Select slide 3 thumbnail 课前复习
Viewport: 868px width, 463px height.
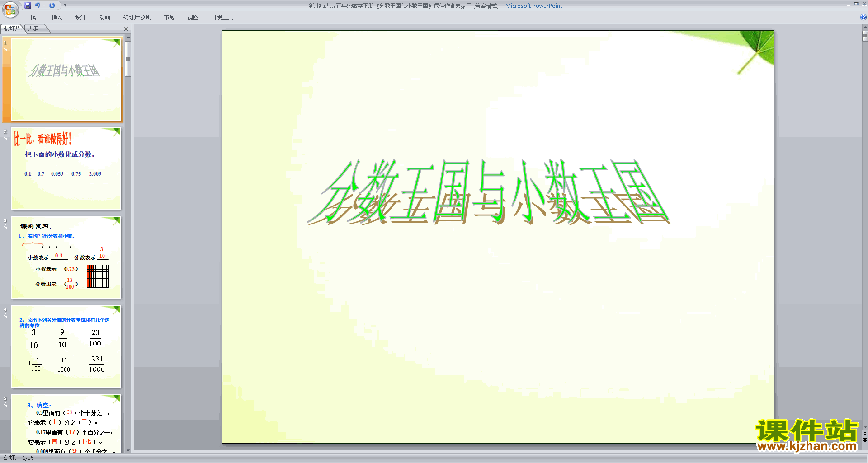pos(66,257)
